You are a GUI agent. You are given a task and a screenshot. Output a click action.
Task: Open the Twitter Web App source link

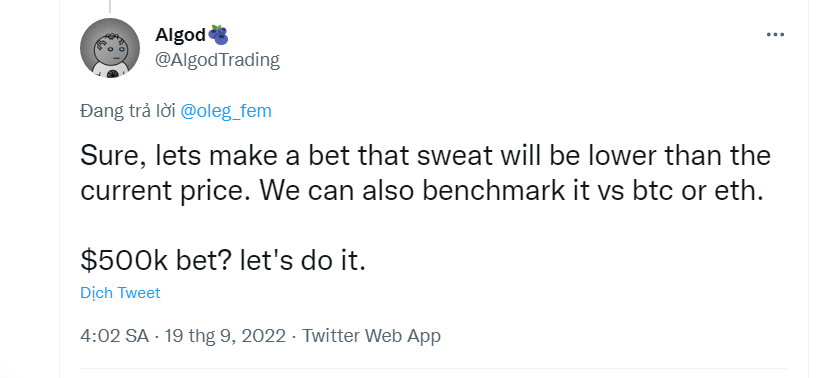pyautogui.click(x=371, y=336)
